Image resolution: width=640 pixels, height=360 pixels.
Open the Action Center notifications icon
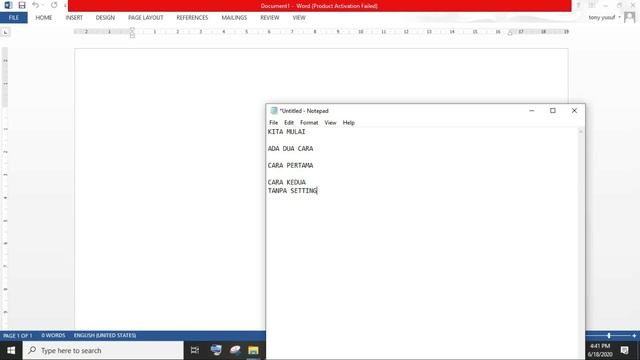(x=624, y=350)
